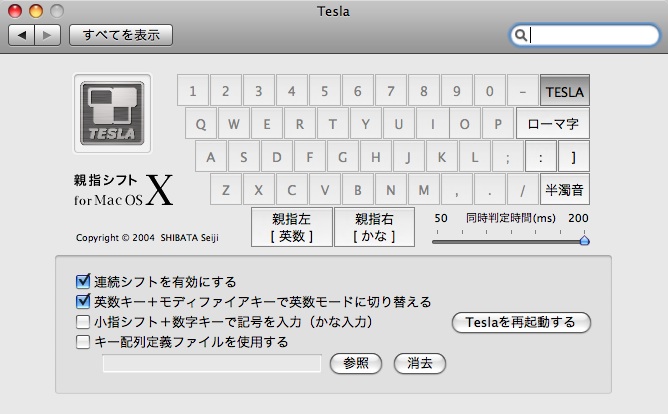668x414 pixels.
Task: Click the L key
Action: [x=475, y=157]
